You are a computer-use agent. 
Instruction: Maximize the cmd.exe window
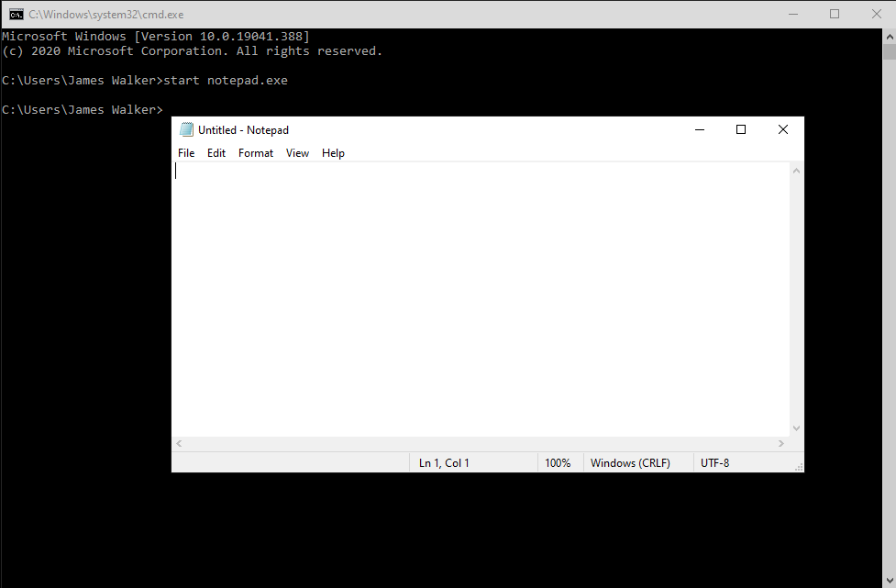click(x=835, y=14)
